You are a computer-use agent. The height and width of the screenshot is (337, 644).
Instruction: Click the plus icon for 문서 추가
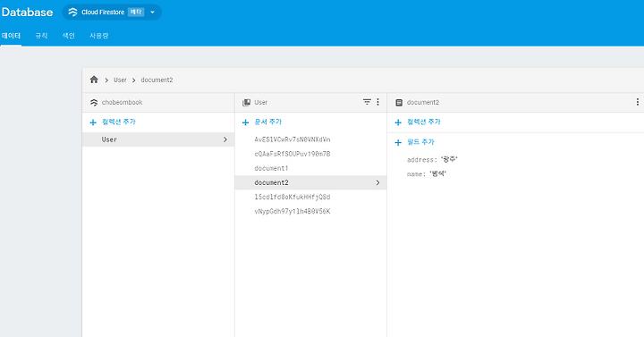coord(246,122)
